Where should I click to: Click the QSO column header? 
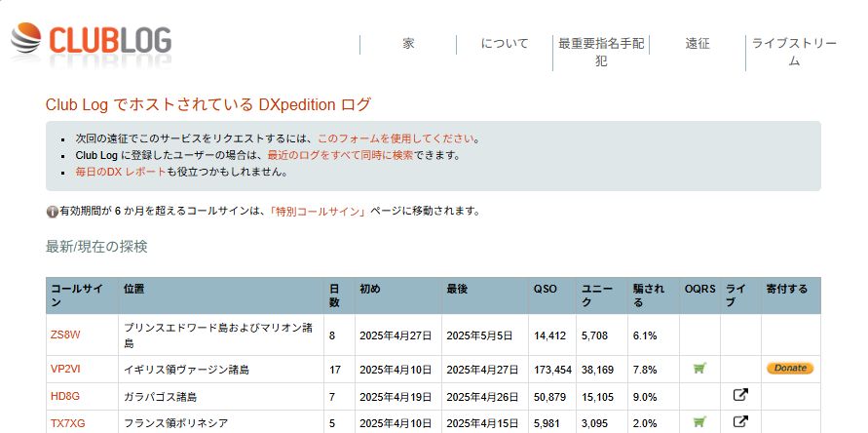click(552, 295)
